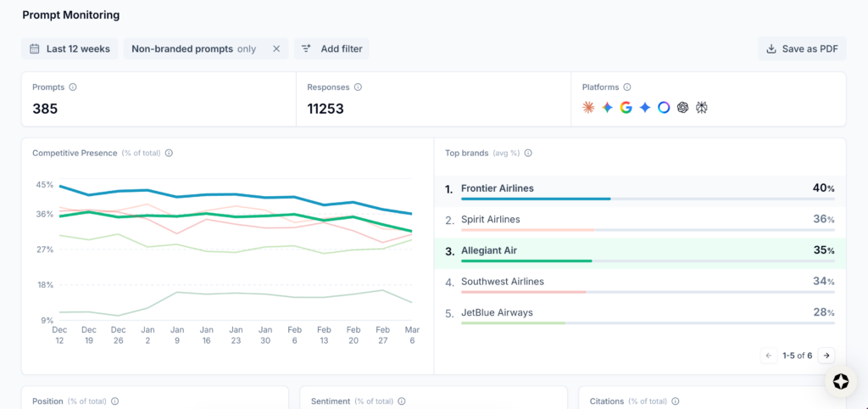
Task: Click the Dec 12 date axis label
Action: 59,334
